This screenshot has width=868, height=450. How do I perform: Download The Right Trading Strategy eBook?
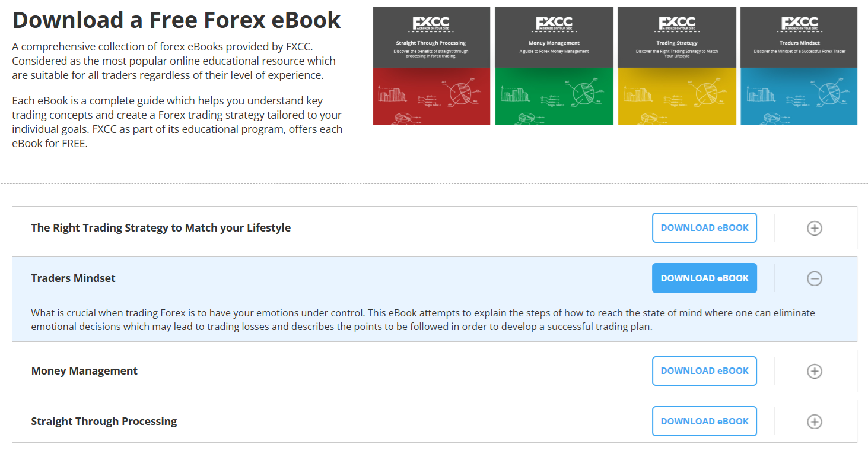click(x=704, y=227)
